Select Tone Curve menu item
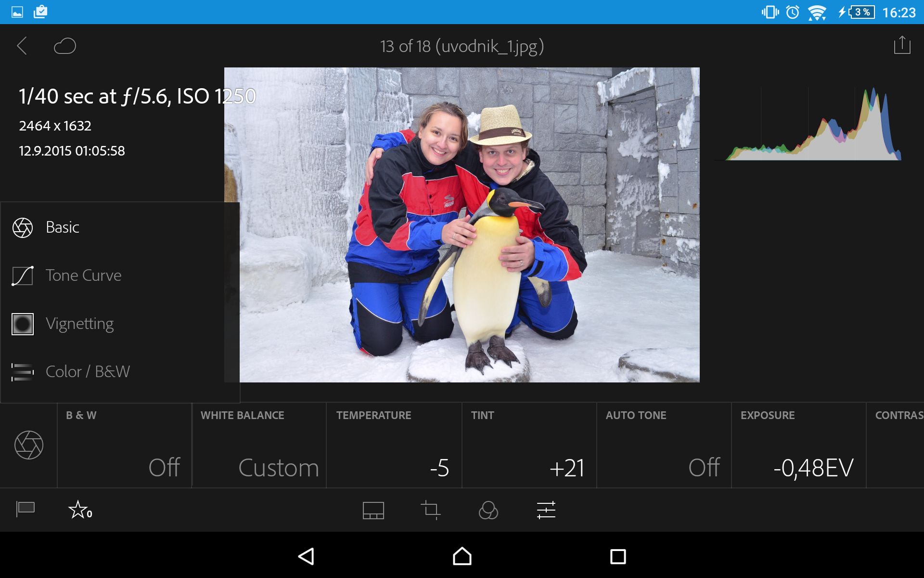924x578 pixels. pos(83,276)
